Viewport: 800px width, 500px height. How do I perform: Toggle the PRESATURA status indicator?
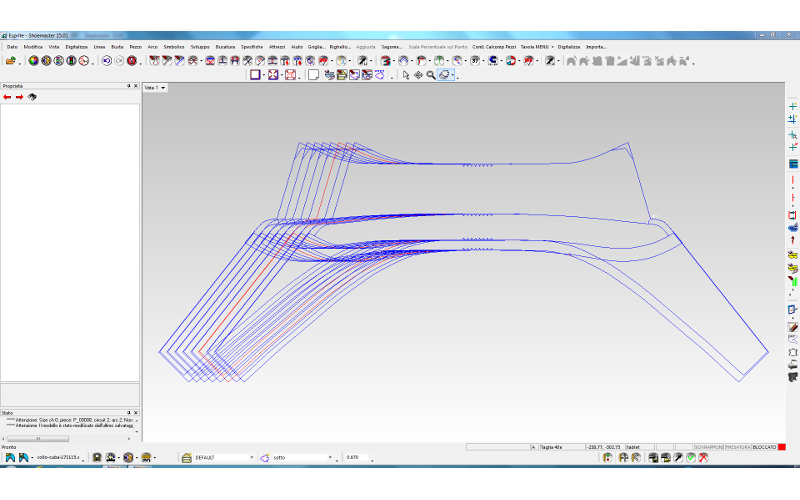pyautogui.click(x=737, y=446)
